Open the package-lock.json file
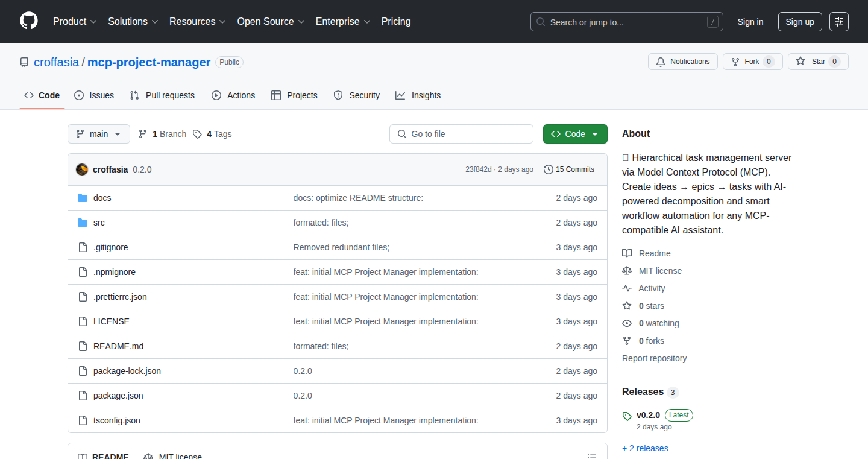 click(127, 371)
